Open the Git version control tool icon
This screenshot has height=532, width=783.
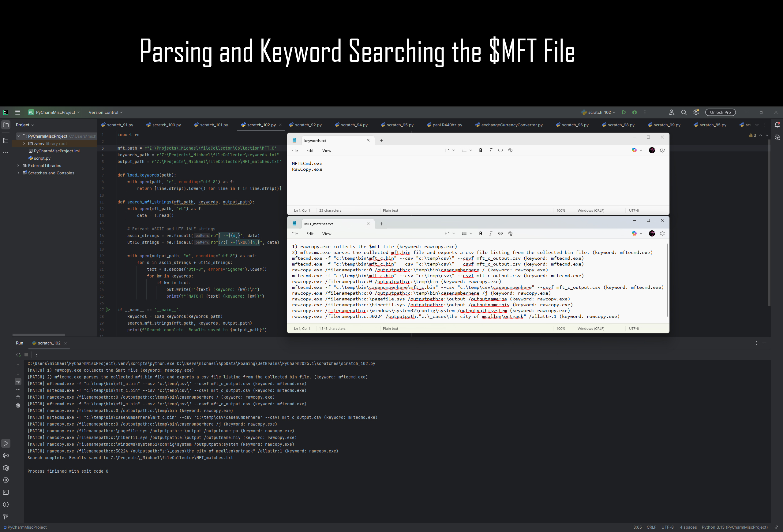[x=6, y=516]
